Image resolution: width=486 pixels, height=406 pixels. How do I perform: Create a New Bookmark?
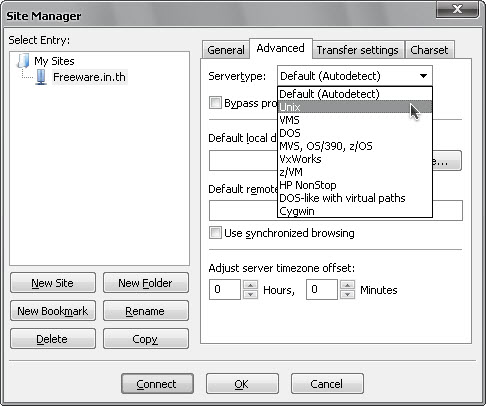(53, 311)
